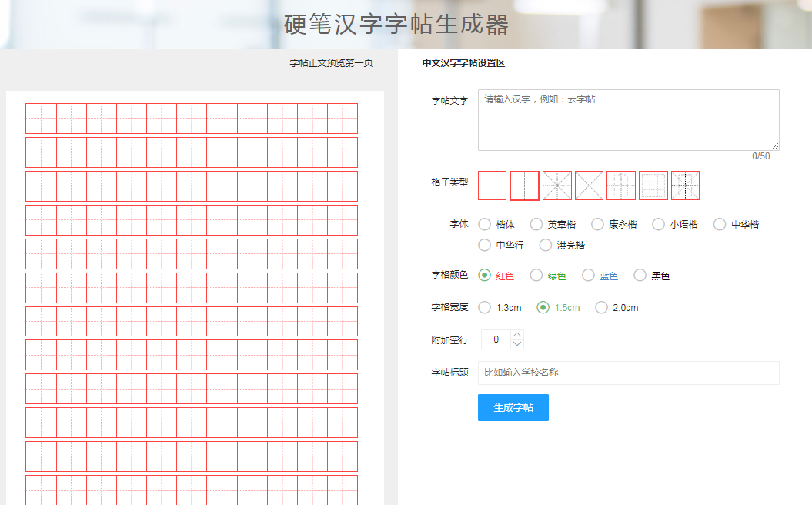The height and width of the screenshot is (505, 812).
Task: Click the 字帖正文预览第一页 heading
Action: point(332,63)
